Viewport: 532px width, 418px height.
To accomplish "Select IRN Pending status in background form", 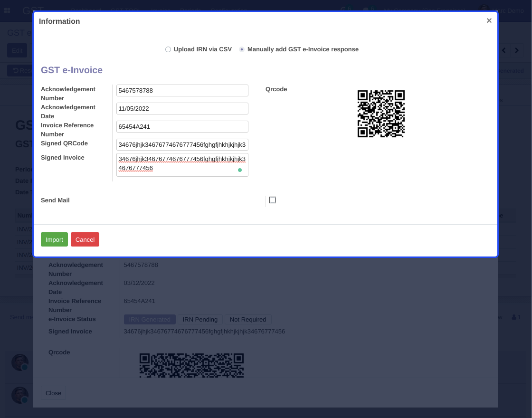I will point(200,320).
